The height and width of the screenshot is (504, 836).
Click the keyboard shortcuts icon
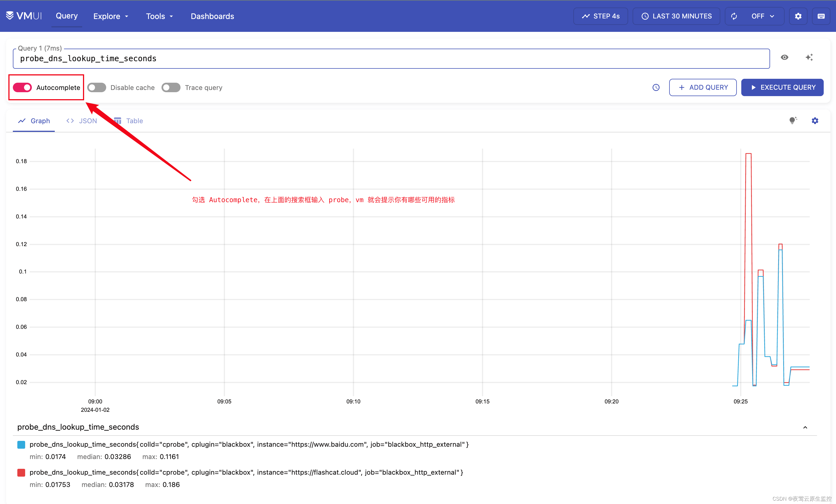click(x=821, y=16)
